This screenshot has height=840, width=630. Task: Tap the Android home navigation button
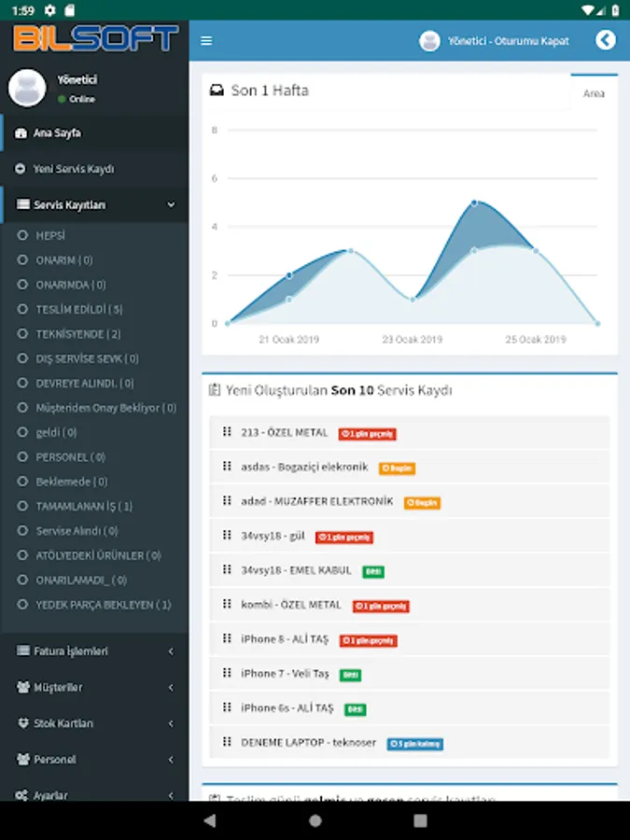(315, 820)
